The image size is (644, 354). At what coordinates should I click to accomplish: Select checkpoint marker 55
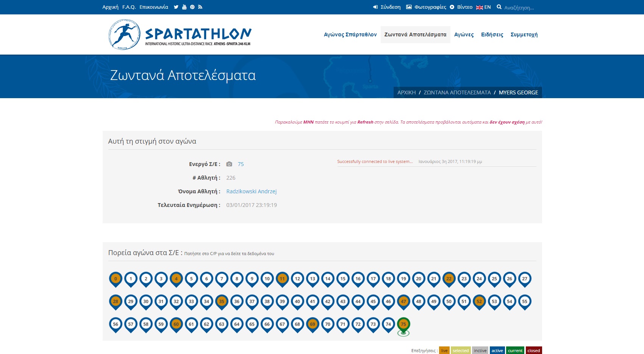pos(525,302)
